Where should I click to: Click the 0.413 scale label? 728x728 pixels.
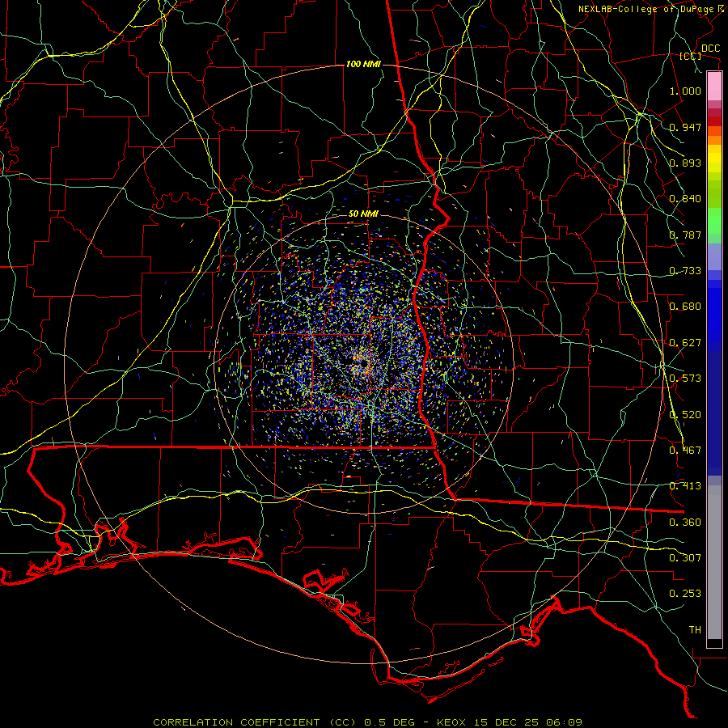(x=685, y=486)
